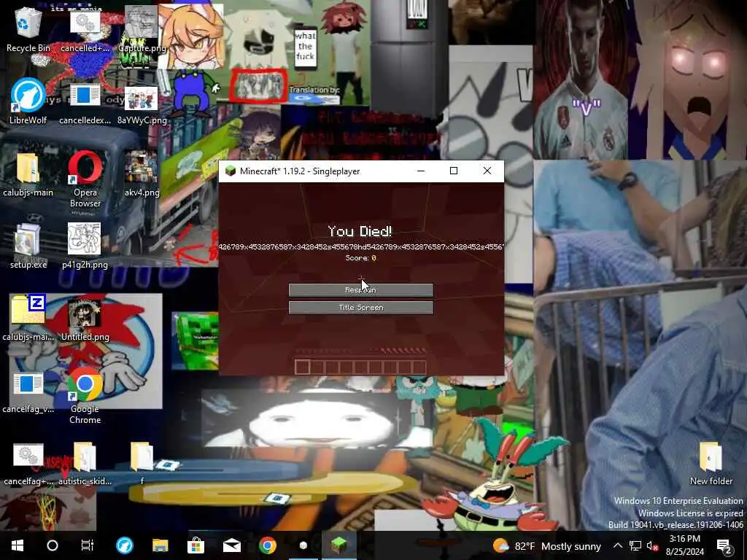Viewport: 747px width, 560px height.
Task: Open LibreWolf from the taskbar
Action: (125, 545)
